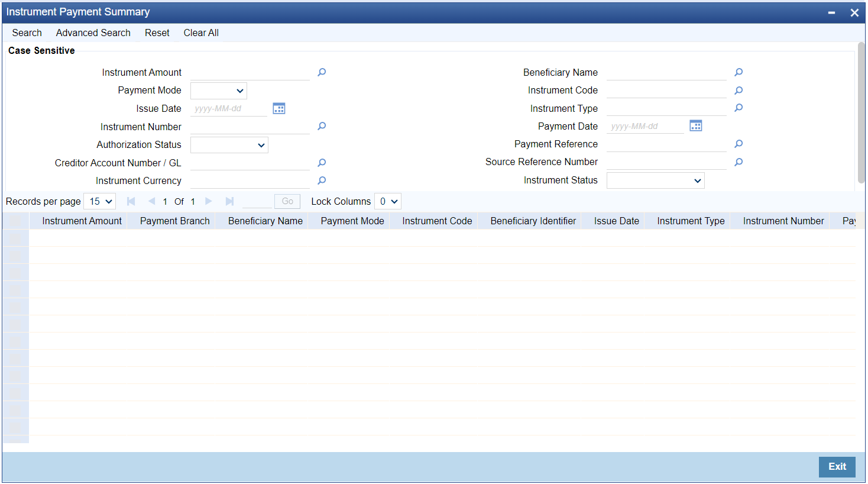Screen dimensions: 868x484
Task: Open the Records per page dropdown
Action: [99, 201]
